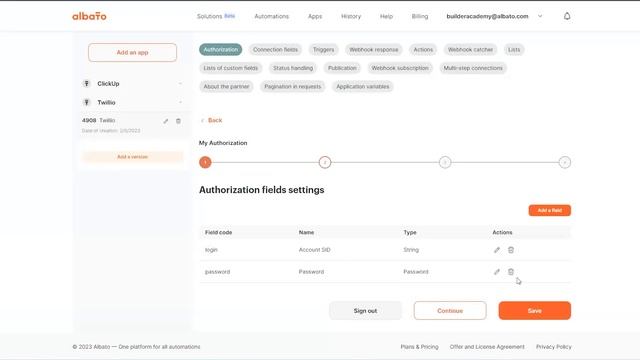Image resolution: width=640 pixels, height=360 pixels.
Task: Click the 'Account SID' name cell
Action: click(x=314, y=250)
